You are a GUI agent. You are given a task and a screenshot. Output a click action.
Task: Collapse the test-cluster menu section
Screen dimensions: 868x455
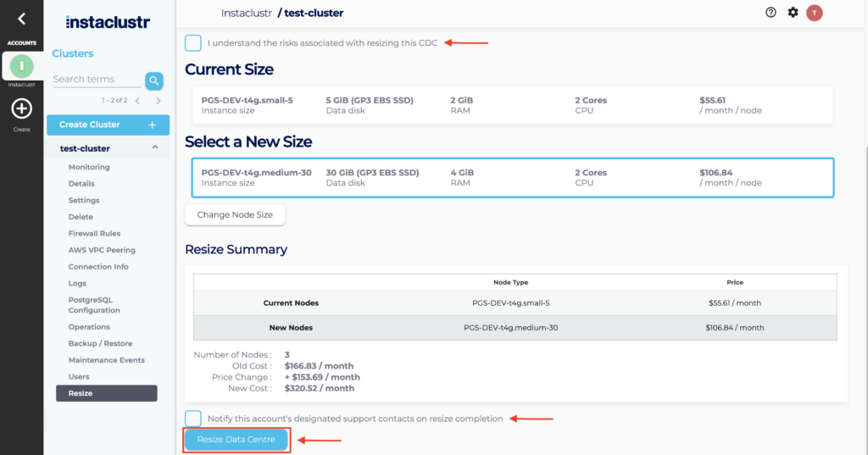(154, 148)
